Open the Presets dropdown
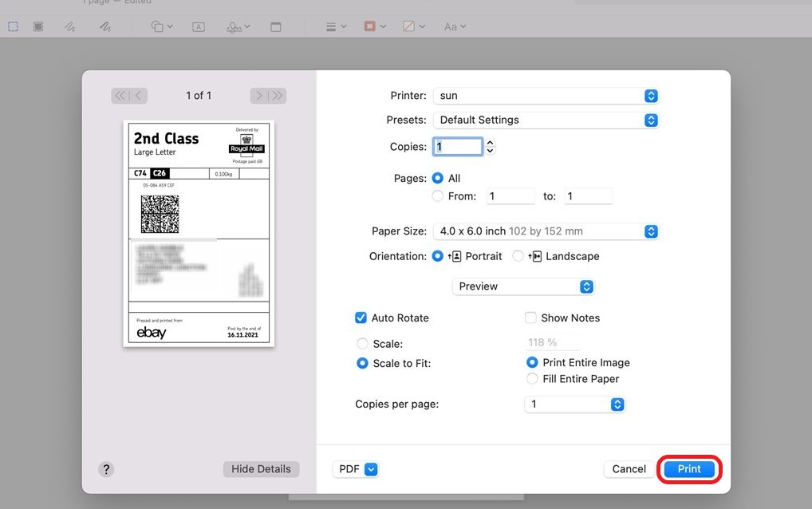 546,120
